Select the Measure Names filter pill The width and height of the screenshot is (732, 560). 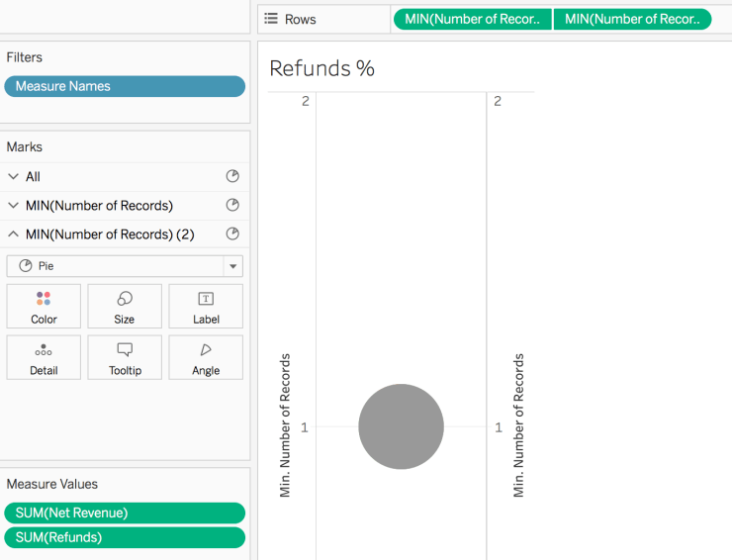(x=125, y=86)
